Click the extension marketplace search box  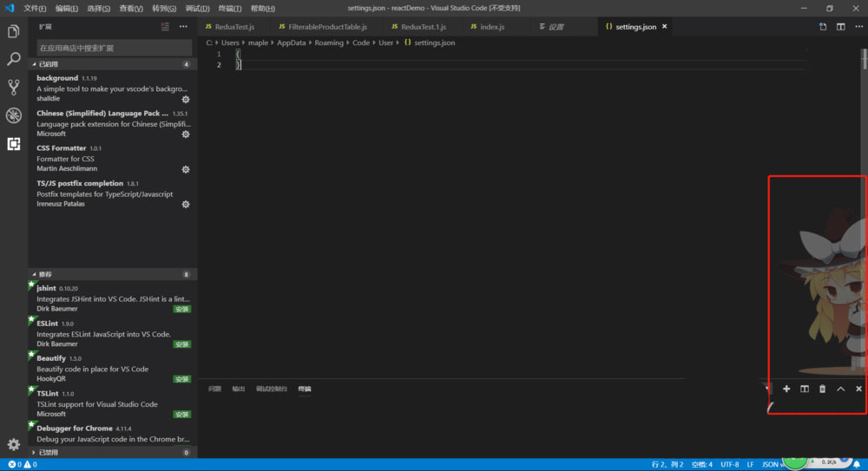click(x=113, y=48)
